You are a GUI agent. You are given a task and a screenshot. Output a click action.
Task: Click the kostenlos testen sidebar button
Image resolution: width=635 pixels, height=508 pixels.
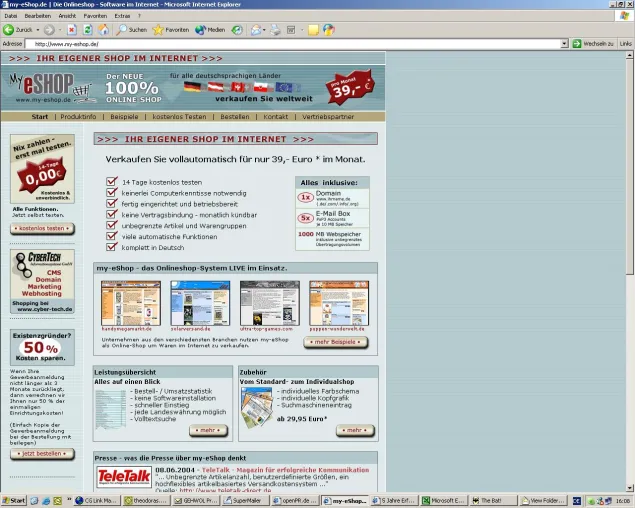click(42, 228)
